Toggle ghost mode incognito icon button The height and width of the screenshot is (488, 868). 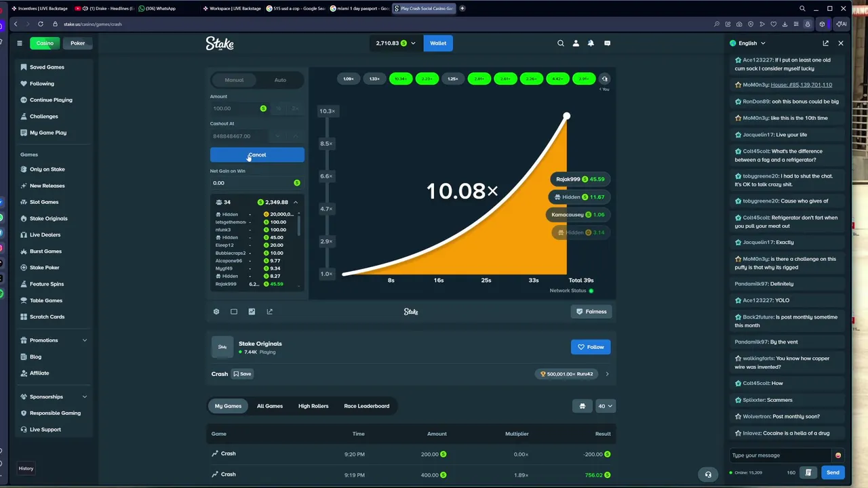pyautogui.click(x=582, y=406)
